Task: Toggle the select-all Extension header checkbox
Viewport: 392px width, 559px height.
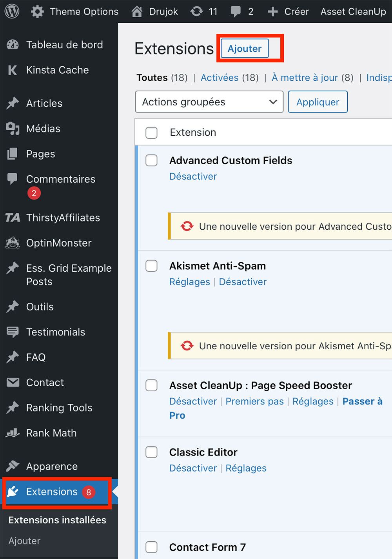Action: [x=152, y=132]
